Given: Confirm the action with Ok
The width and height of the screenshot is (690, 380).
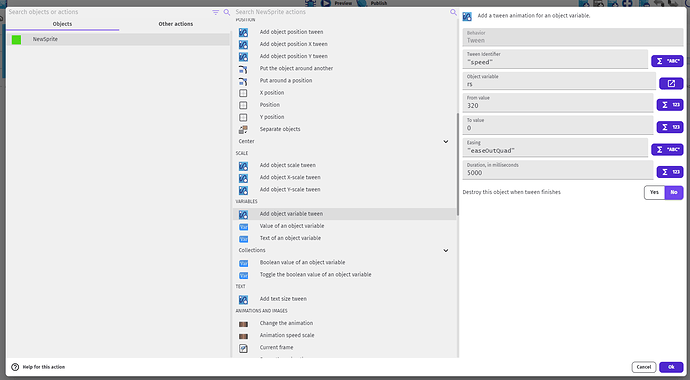Looking at the screenshot, I should click(x=671, y=367).
